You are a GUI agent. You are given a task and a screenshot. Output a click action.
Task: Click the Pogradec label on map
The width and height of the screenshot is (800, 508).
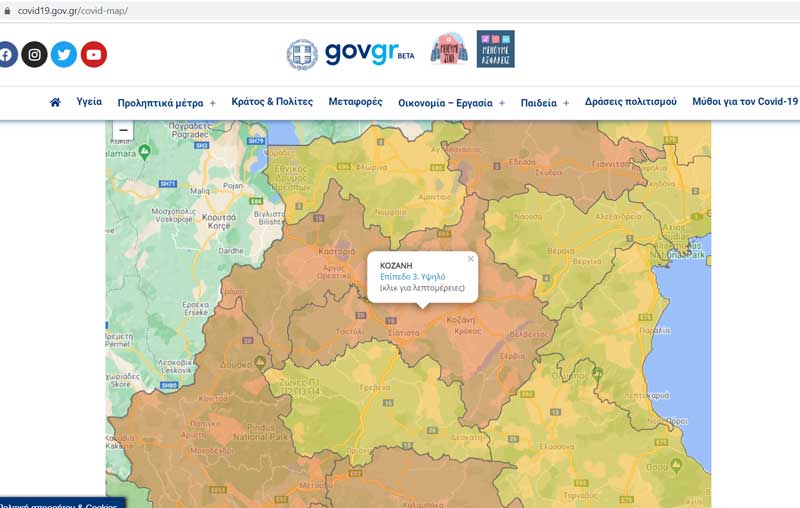tap(190, 134)
